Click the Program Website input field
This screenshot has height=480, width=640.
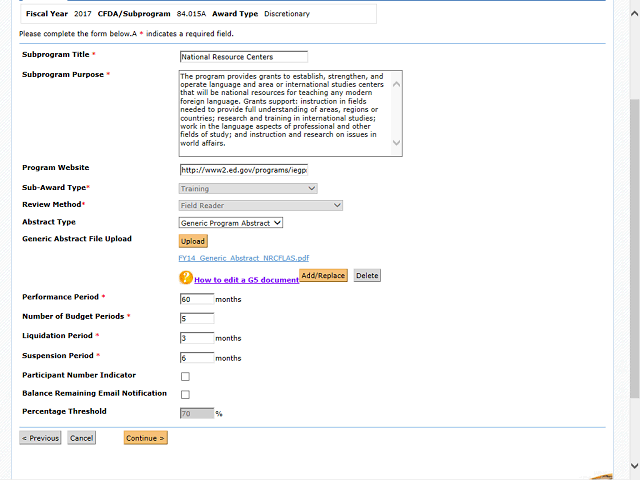[244, 170]
